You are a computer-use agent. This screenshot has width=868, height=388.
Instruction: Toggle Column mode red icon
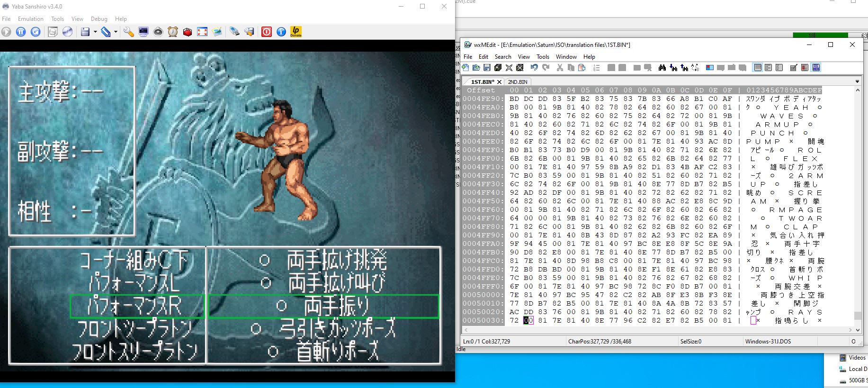click(805, 68)
